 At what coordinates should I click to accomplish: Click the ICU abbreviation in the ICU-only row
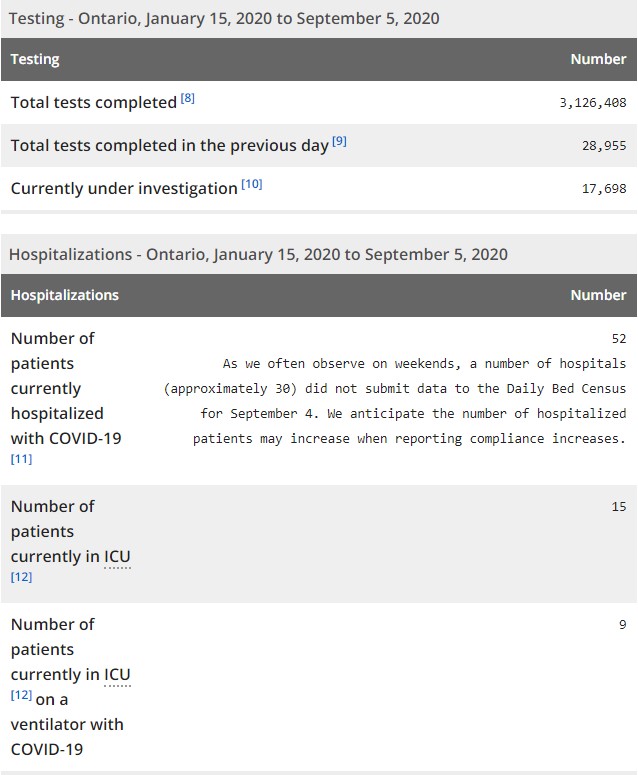pyautogui.click(x=117, y=557)
